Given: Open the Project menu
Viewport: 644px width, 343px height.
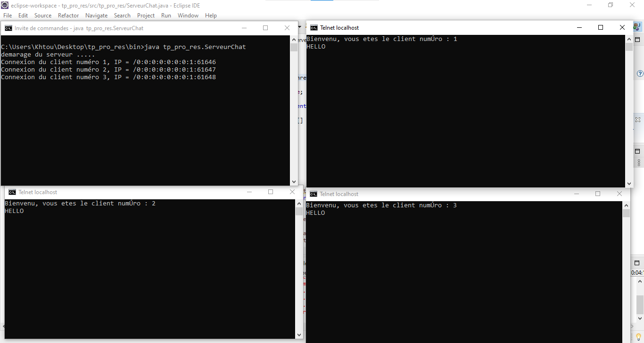Looking at the screenshot, I should 146,16.
